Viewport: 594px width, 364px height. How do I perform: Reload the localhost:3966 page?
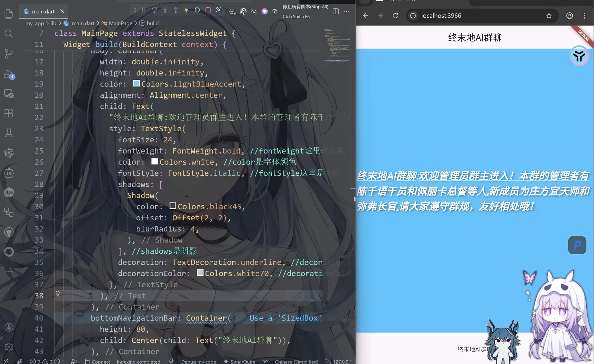(395, 16)
